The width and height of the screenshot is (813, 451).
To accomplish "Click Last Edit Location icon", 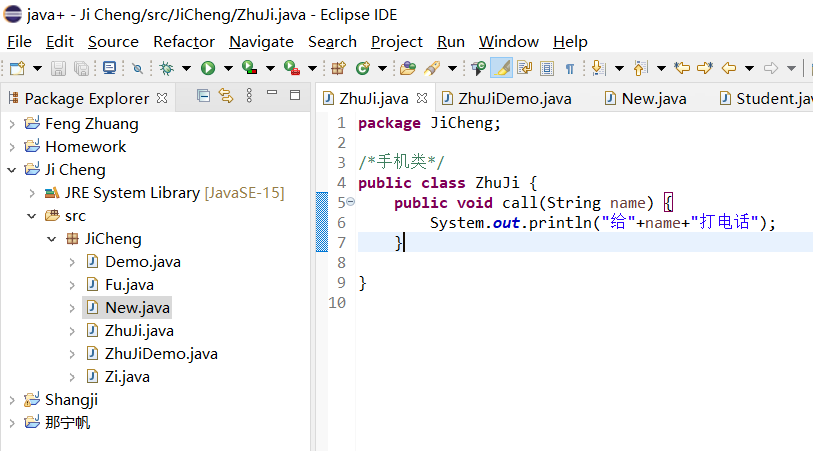I will coord(682,68).
